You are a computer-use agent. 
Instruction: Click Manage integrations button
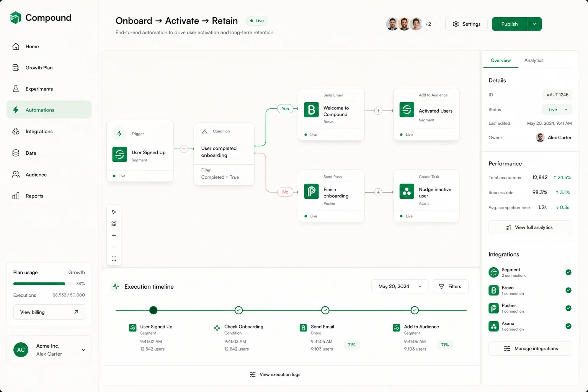coord(530,349)
